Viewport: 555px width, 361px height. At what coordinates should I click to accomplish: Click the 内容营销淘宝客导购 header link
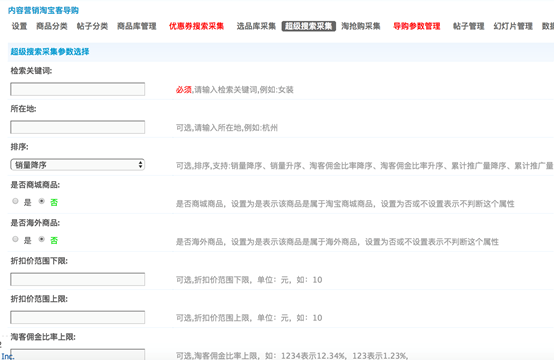pos(43,11)
